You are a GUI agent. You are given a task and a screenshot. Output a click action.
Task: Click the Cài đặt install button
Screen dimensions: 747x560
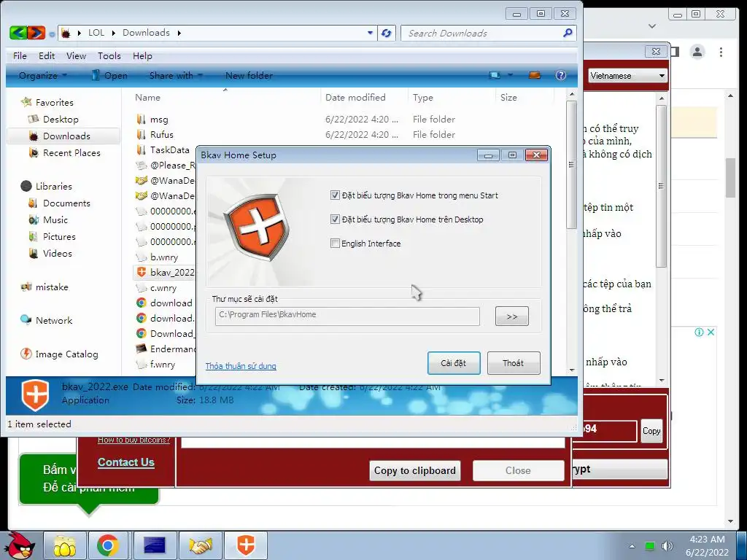[454, 363]
